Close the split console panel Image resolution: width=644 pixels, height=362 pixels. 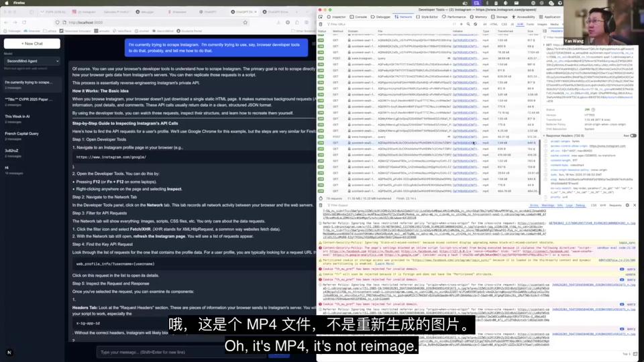pos(635,205)
